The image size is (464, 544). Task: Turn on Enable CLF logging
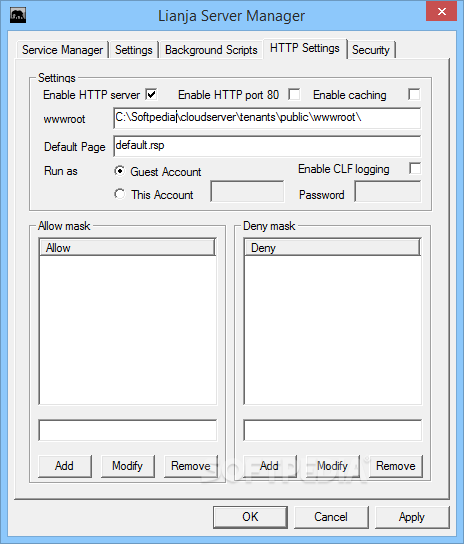tap(415, 168)
